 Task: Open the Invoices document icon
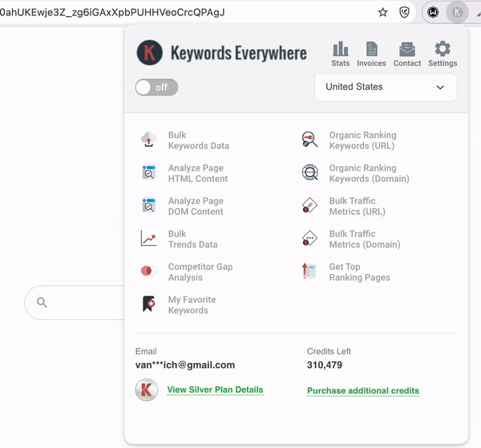(372, 49)
